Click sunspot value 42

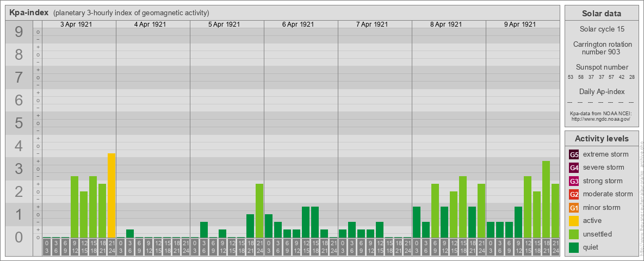(x=622, y=77)
